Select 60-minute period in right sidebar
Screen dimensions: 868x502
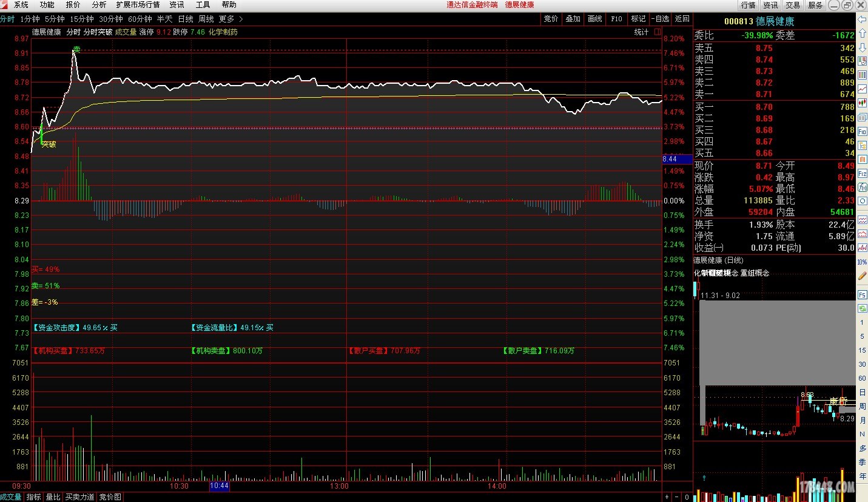(x=862, y=378)
